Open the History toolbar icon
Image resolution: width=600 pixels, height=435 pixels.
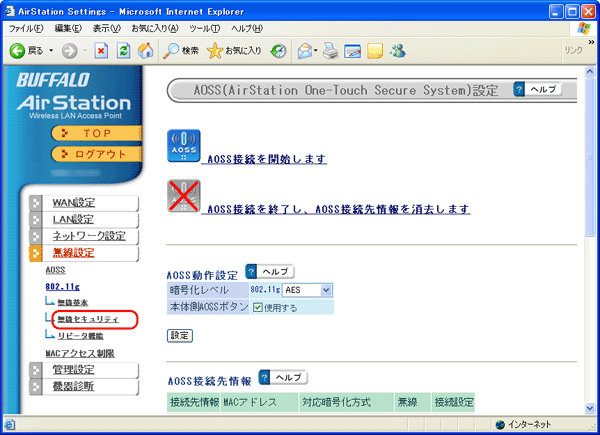[x=279, y=50]
